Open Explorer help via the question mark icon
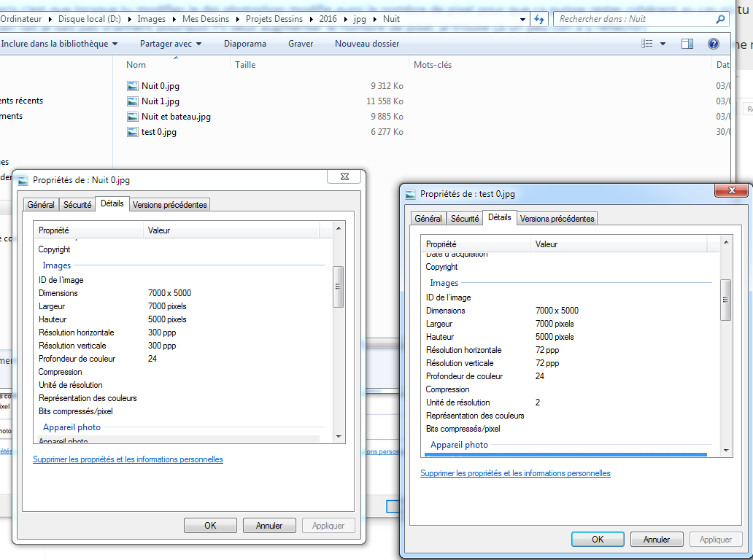 click(714, 44)
